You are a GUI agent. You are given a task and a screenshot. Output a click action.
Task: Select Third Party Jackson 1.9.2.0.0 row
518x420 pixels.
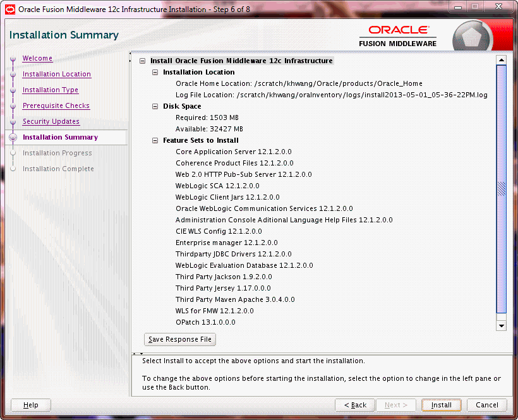224,277
